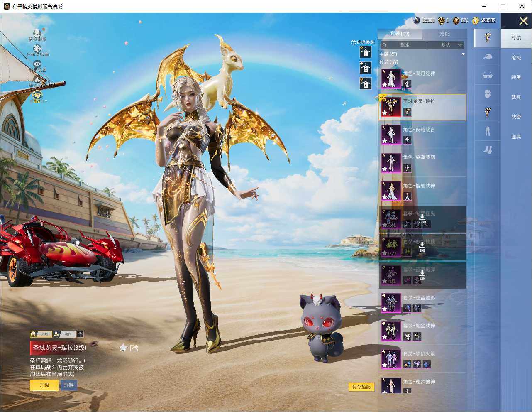Screen dimensions: 532x412
Task: Select the glasses category icon
Action: point(488,75)
